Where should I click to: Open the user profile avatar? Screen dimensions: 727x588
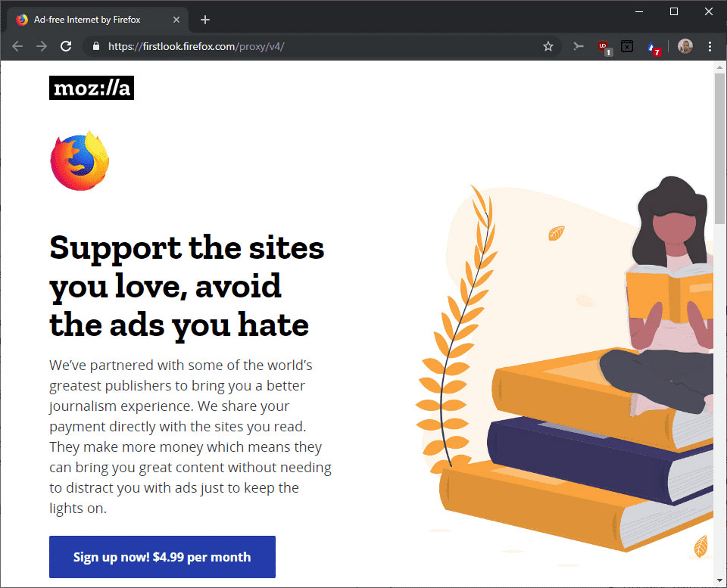coord(685,46)
